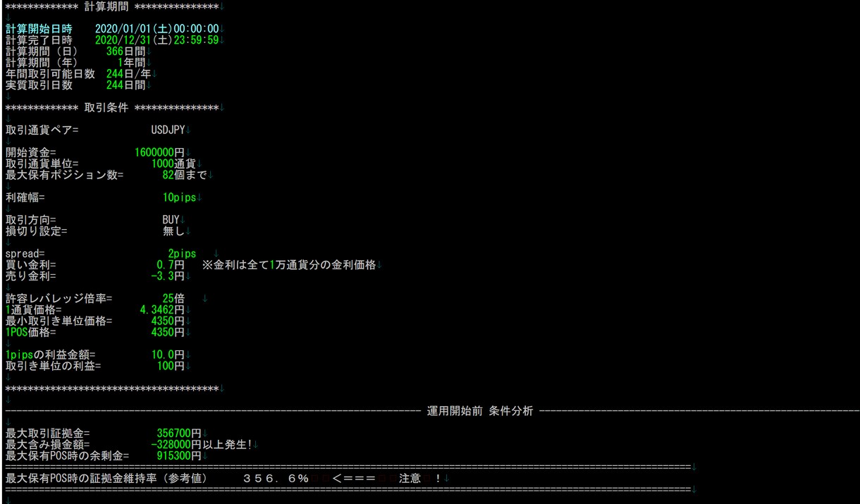
Task: Click the sell swap value "-3.3円"
Action: coord(168,277)
